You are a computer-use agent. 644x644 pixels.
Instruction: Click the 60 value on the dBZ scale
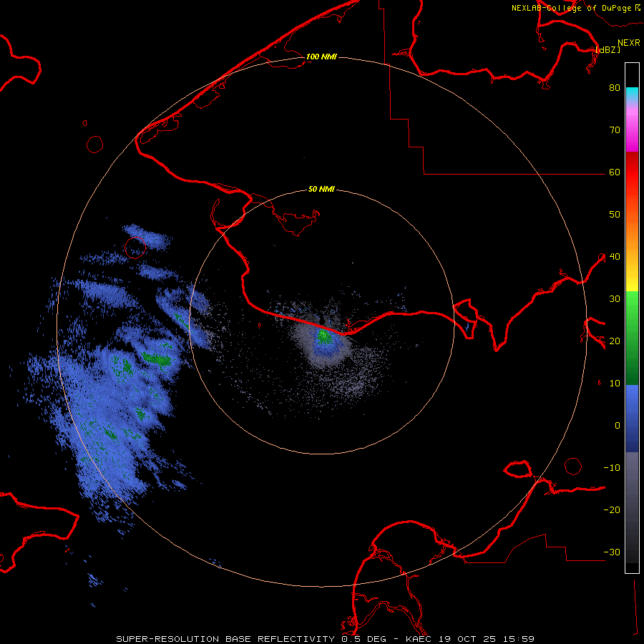tap(615, 172)
